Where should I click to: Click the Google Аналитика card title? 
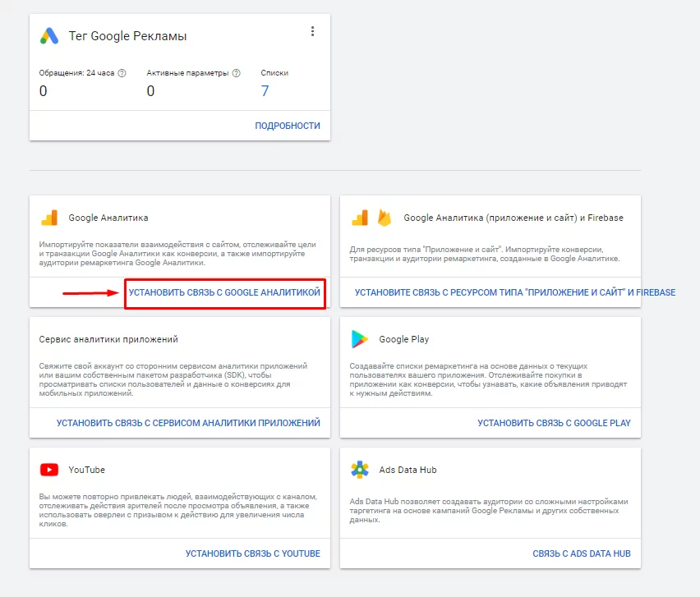(108, 218)
